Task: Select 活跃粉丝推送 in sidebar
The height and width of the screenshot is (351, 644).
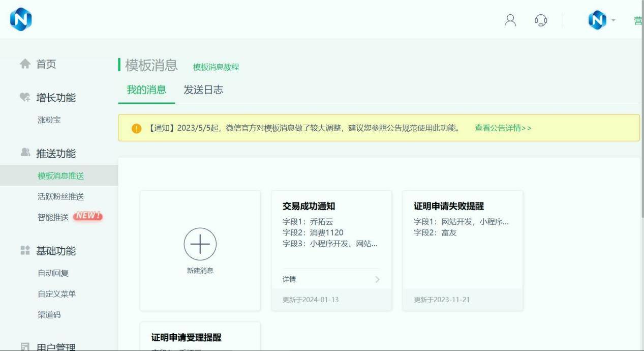Action: pos(60,196)
